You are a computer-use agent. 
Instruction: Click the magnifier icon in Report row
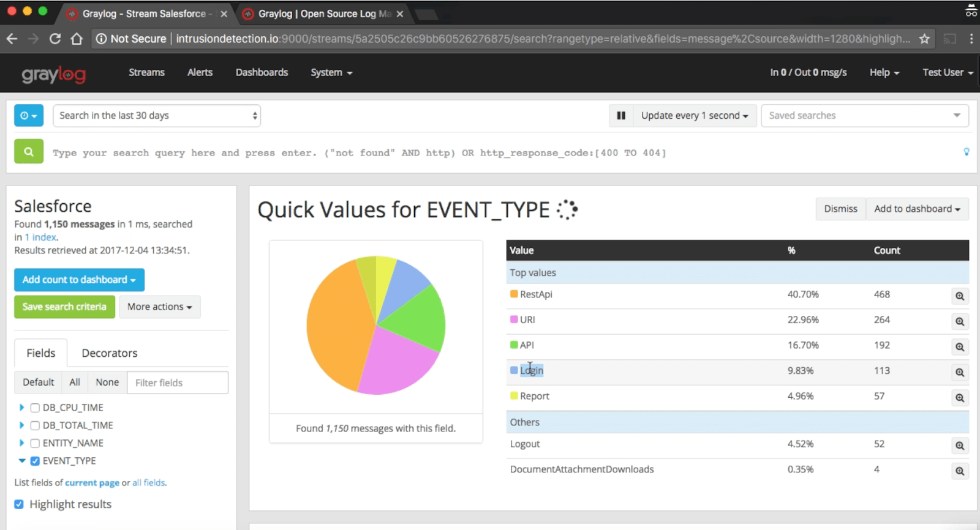[960, 398]
